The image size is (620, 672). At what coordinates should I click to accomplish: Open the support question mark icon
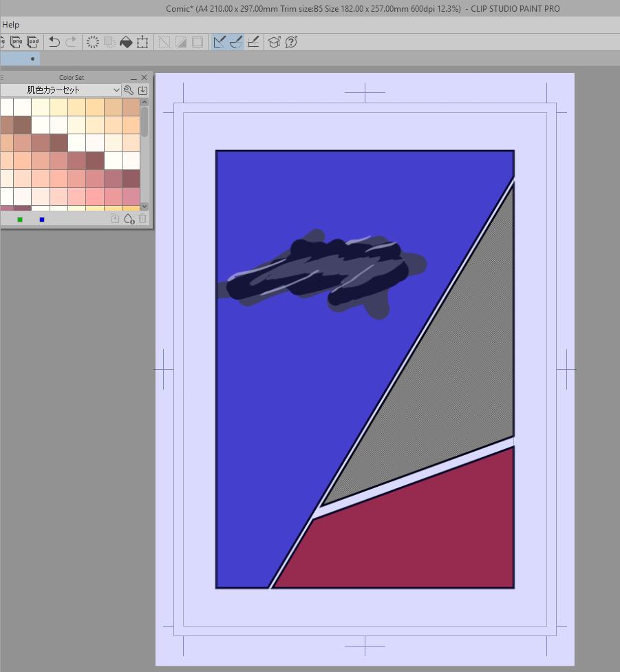tap(291, 42)
